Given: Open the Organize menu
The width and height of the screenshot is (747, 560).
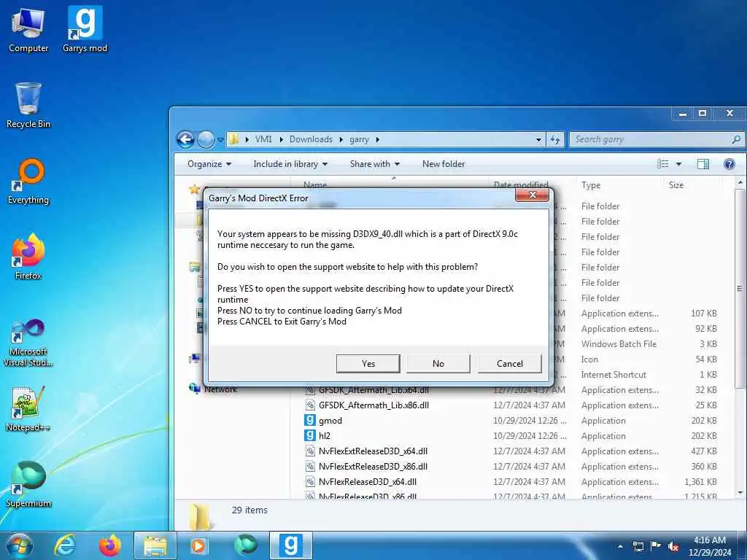Looking at the screenshot, I should pyautogui.click(x=209, y=164).
